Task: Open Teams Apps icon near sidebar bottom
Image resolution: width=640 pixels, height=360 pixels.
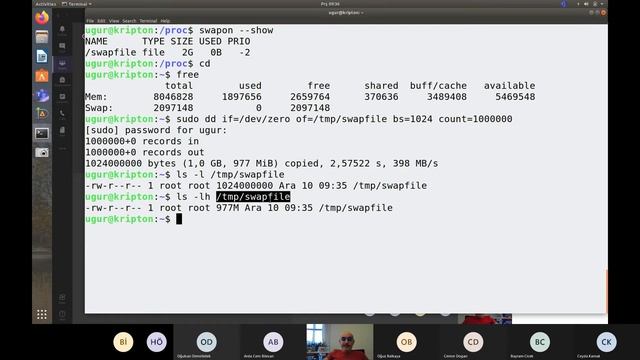Action: (62, 298)
